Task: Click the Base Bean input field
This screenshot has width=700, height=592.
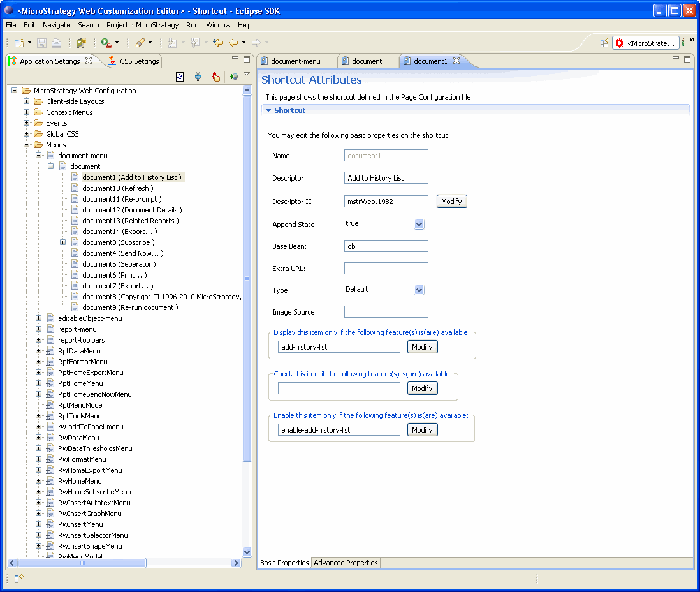Action: [x=386, y=246]
